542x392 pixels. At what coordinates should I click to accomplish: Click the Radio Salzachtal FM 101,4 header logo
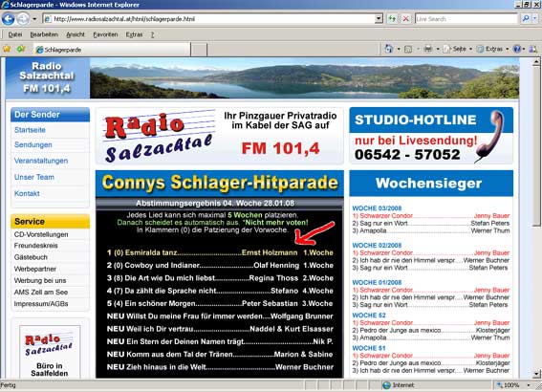point(48,78)
